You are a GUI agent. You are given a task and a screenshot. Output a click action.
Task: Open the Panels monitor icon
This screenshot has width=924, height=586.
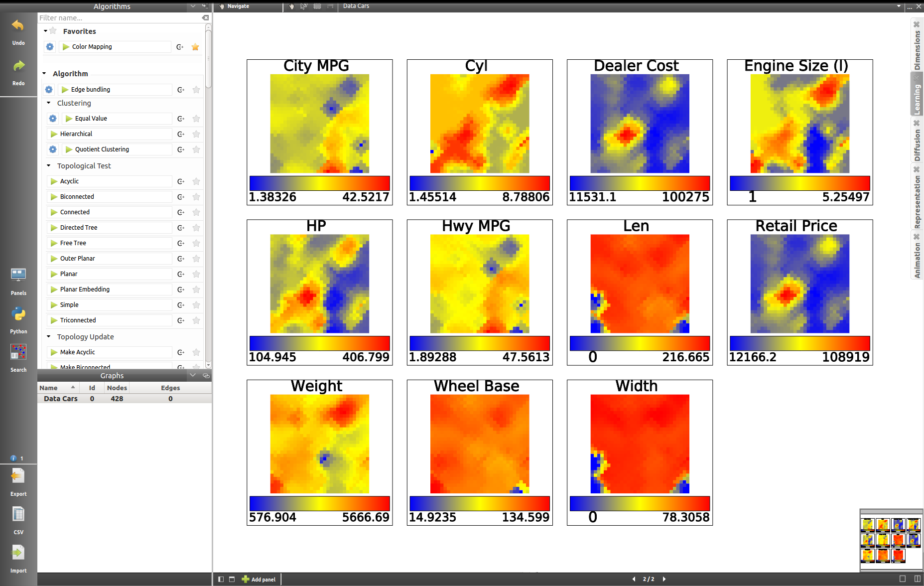point(18,275)
